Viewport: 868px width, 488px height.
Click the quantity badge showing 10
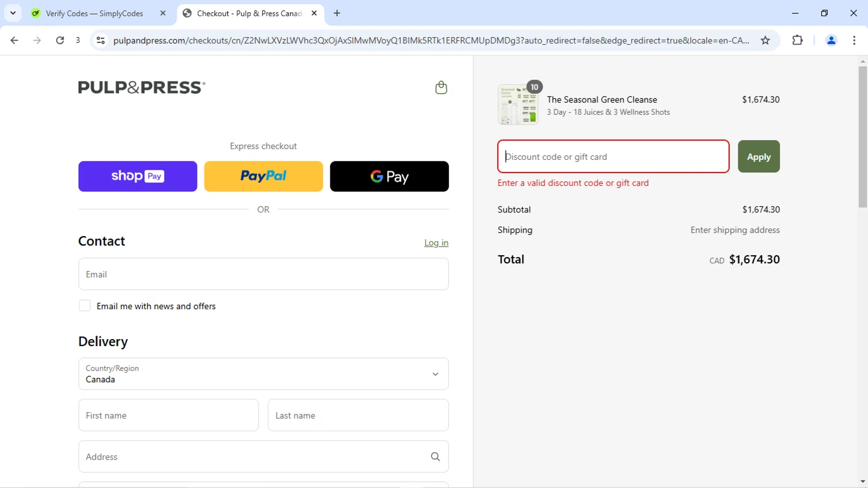click(534, 87)
